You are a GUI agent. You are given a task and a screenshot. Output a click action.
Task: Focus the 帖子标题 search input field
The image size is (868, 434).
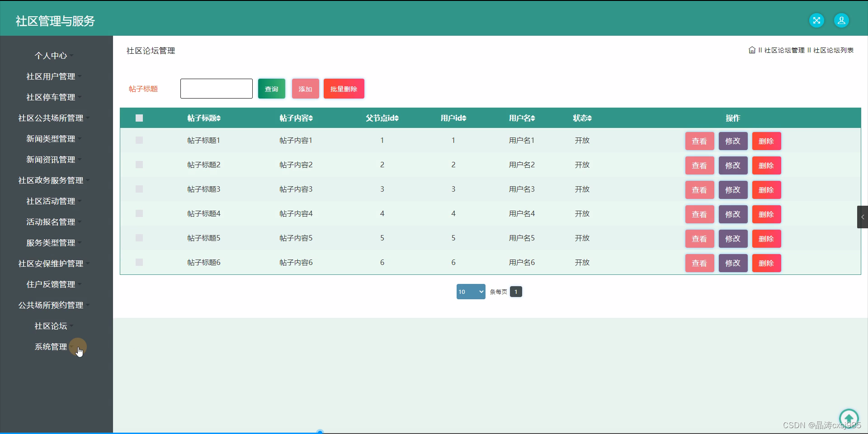217,89
